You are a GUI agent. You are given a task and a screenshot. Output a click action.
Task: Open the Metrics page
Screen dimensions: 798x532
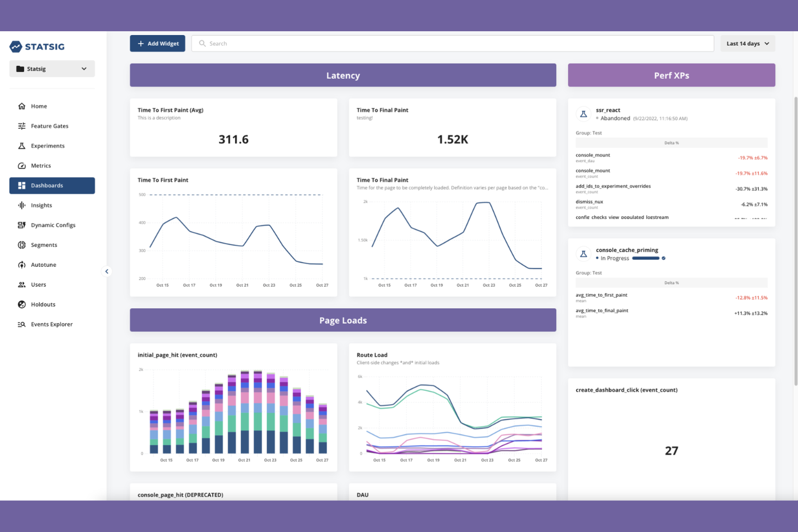52,165
